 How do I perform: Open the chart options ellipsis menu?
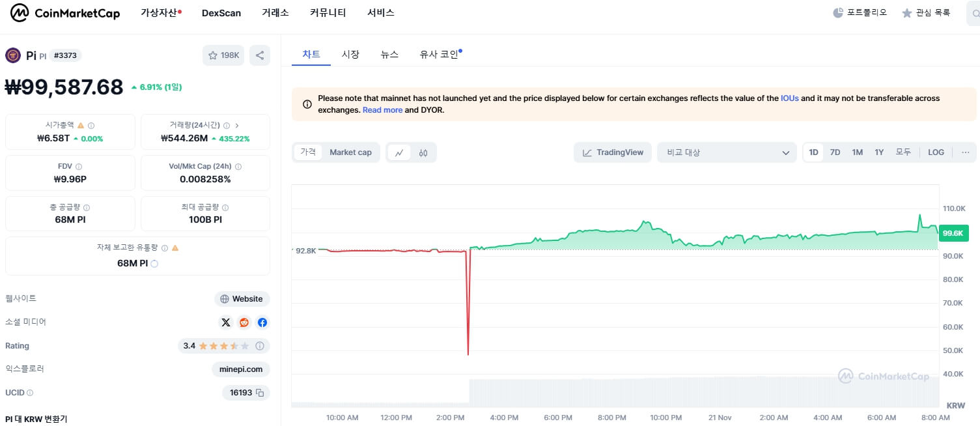coord(965,152)
